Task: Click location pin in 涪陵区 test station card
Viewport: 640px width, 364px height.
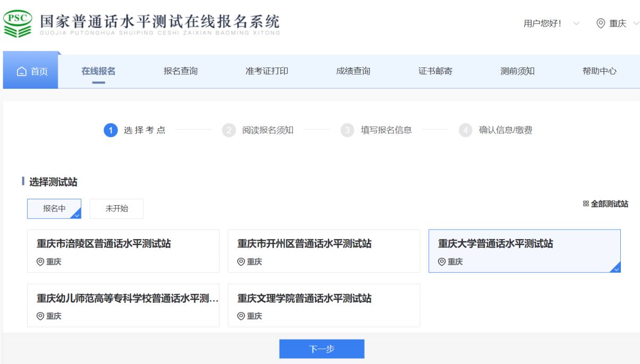Action: tap(40, 261)
